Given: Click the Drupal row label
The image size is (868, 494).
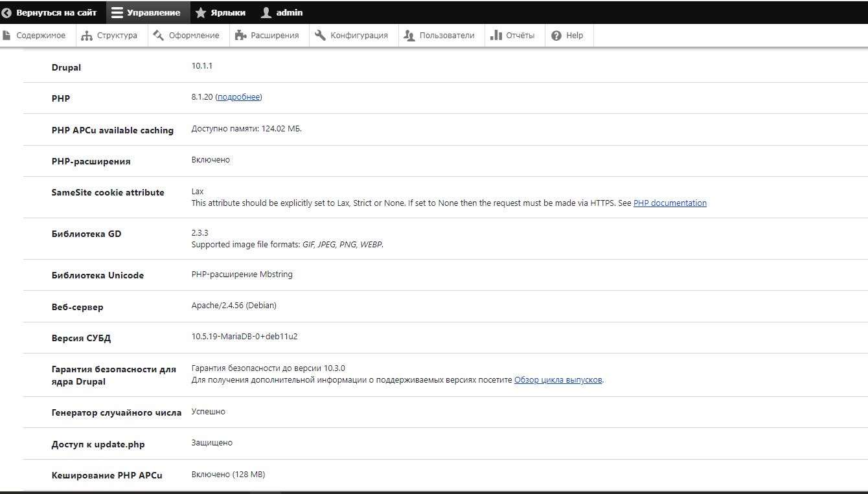Looking at the screenshot, I should pyautogui.click(x=66, y=67).
